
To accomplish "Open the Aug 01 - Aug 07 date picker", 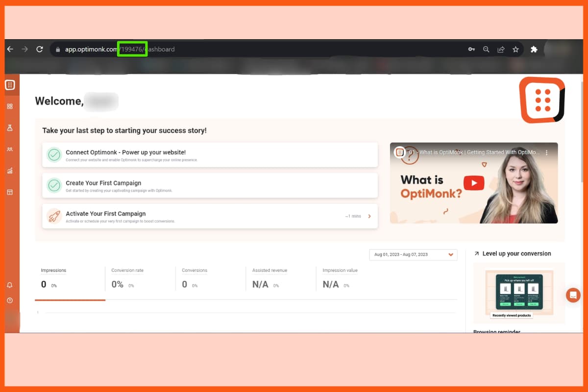I will 413,254.
